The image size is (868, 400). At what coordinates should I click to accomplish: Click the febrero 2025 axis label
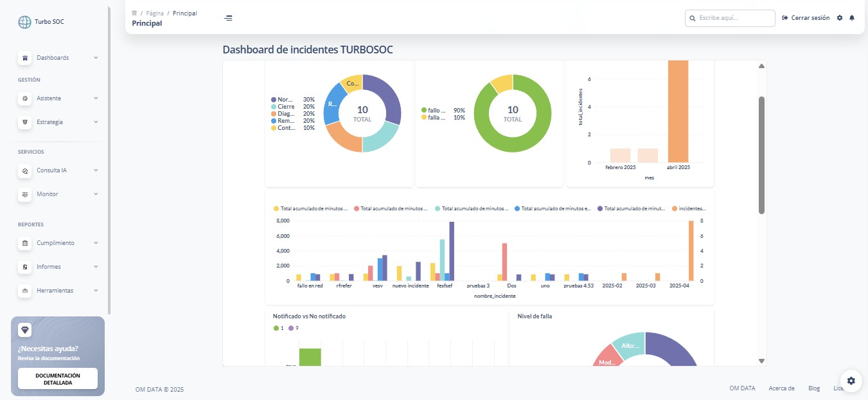pos(621,168)
